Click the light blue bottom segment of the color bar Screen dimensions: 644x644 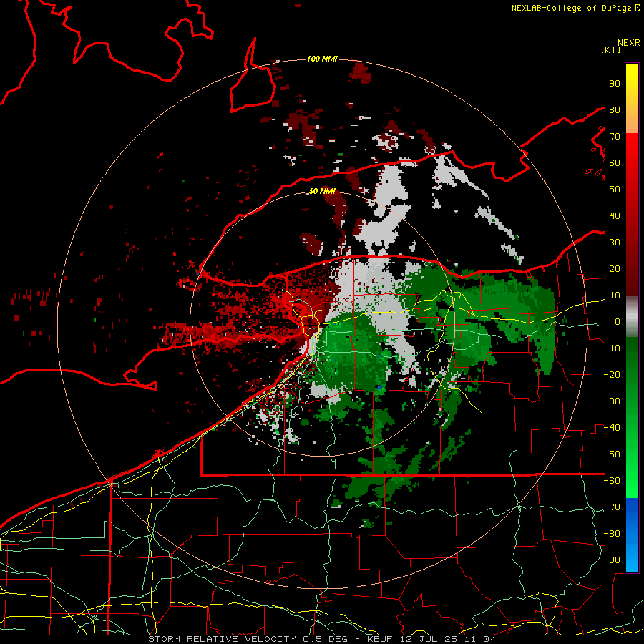point(632,557)
